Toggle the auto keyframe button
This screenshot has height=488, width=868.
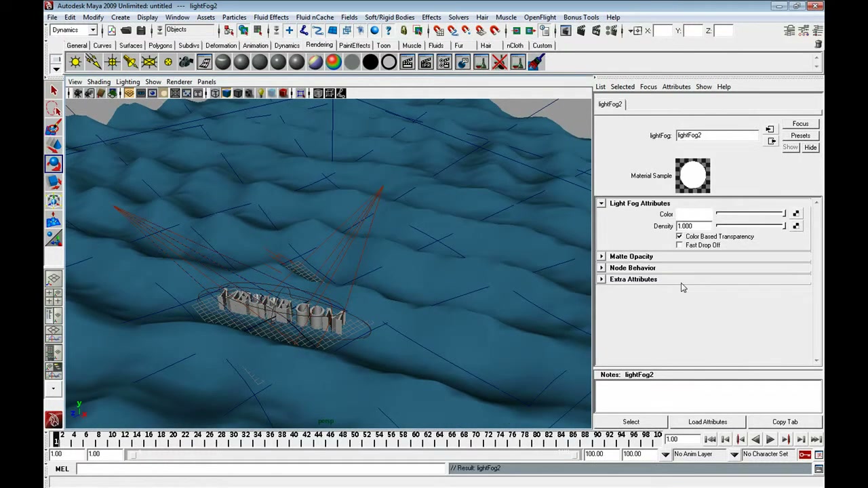[x=805, y=454]
